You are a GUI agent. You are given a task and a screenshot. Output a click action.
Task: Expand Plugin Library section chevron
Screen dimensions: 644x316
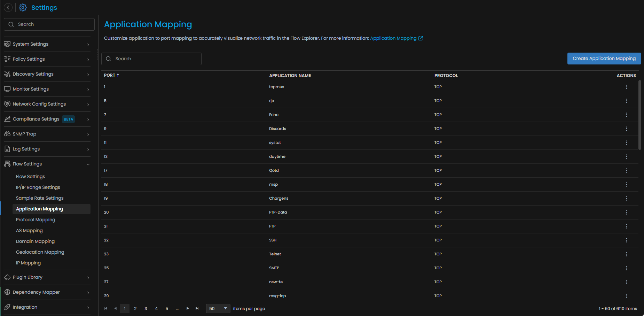[88, 277]
